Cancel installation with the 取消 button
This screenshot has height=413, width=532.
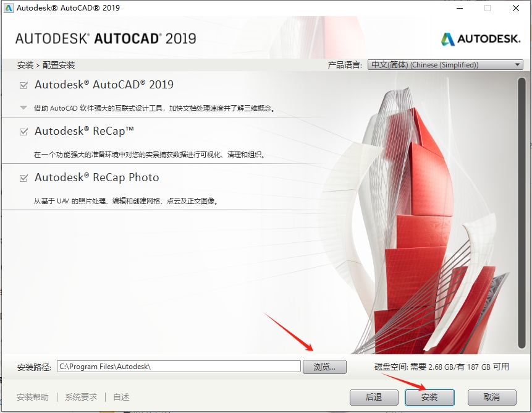pos(491,398)
